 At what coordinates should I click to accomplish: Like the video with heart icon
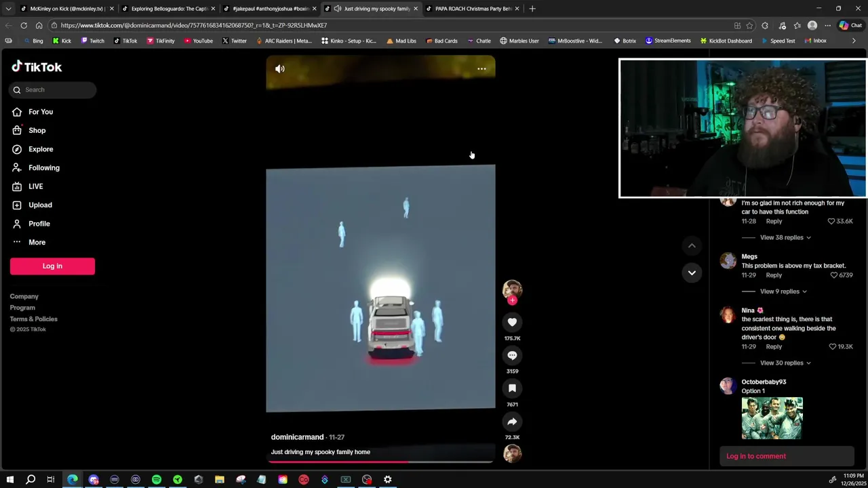pyautogui.click(x=512, y=322)
